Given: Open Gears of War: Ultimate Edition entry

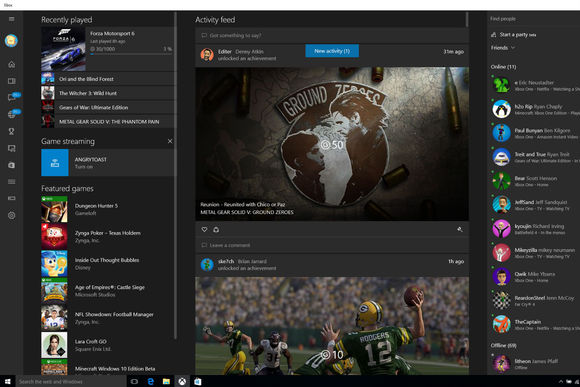Looking at the screenshot, I should 107,107.
